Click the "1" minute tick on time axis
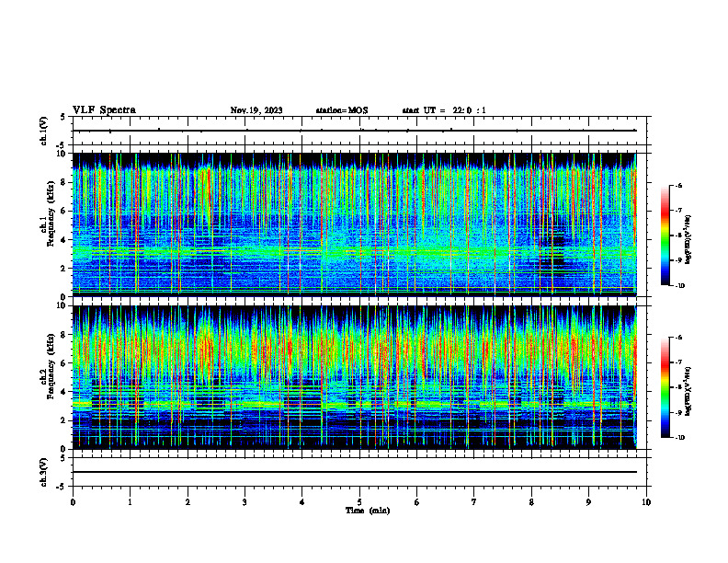Image resolution: width=728 pixels, height=563 pixels. [130, 502]
